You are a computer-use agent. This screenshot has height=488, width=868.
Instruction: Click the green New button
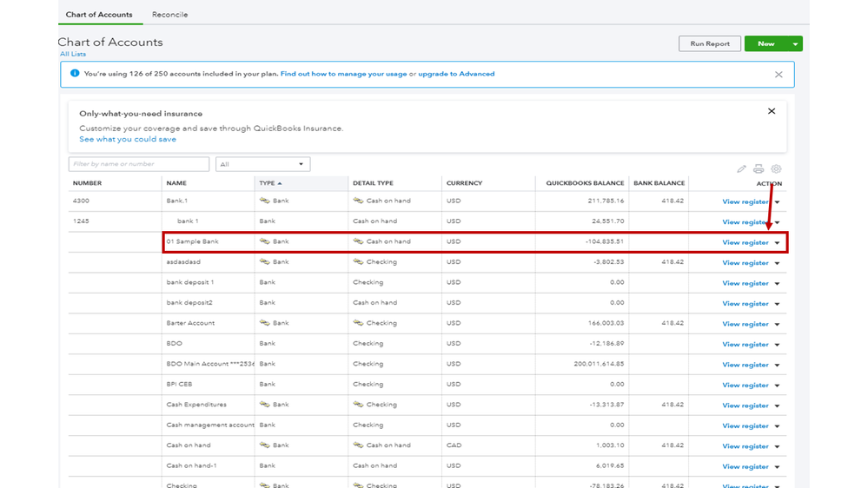(x=765, y=43)
